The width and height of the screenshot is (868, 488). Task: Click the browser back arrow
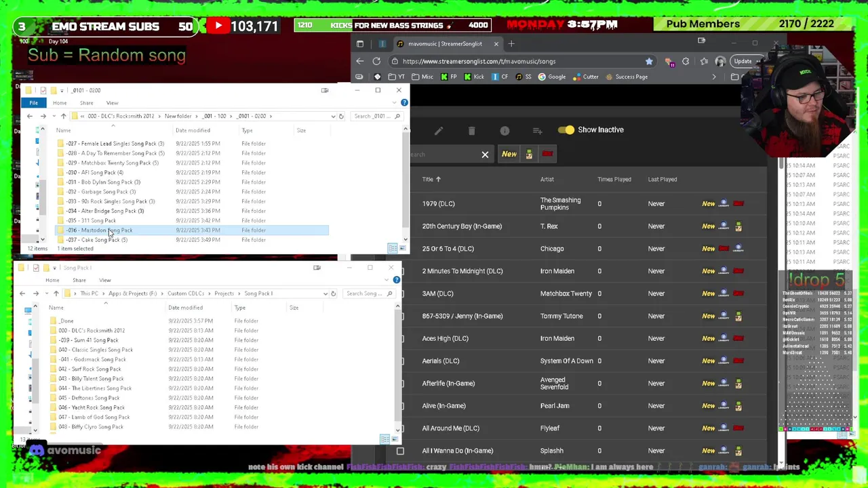tap(360, 61)
